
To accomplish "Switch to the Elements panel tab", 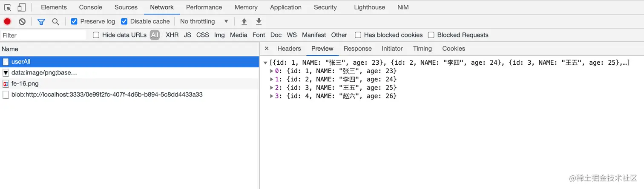I will 54,7.
